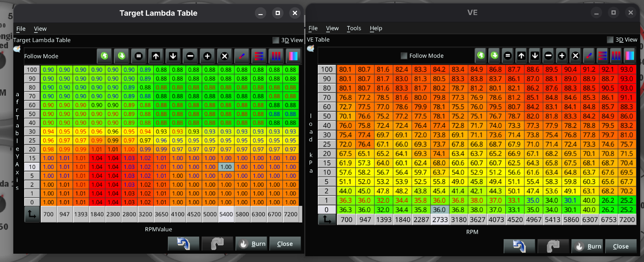This screenshot has height=262, width=644.
Task: Click the decrement down-arrow icon in Target Lambda toolbar
Action: click(x=173, y=56)
